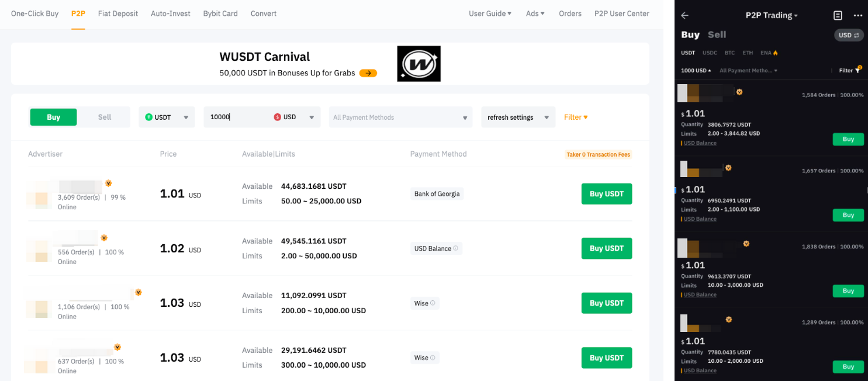Select the green Buy toggle on desktop
The width and height of the screenshot is (868, 381).
(x=53, y=117)
